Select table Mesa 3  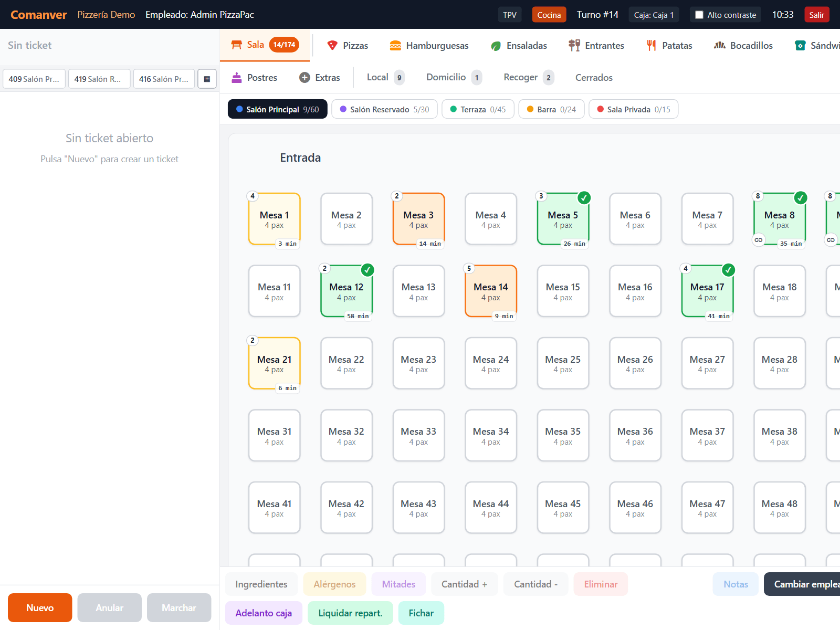(418, 219)
